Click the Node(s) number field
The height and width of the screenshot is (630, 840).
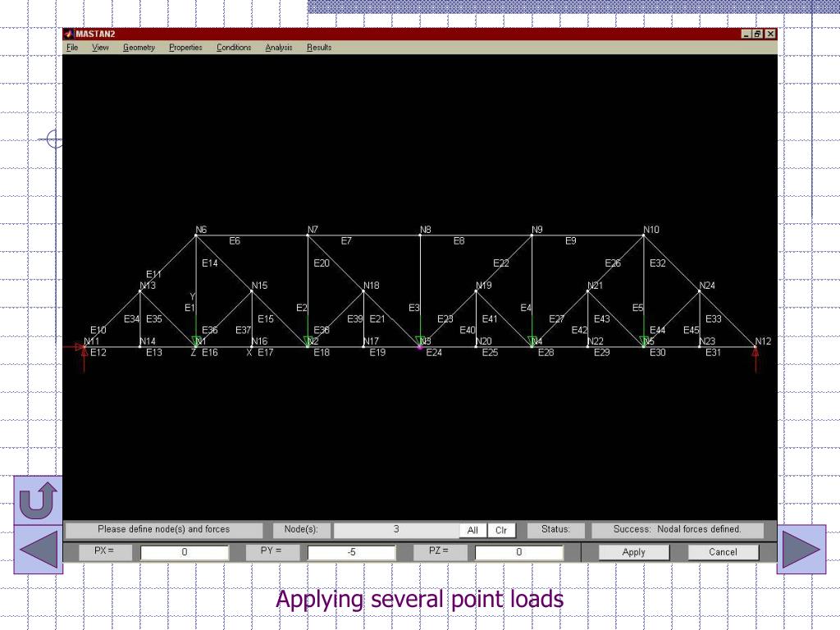(396, 530)
